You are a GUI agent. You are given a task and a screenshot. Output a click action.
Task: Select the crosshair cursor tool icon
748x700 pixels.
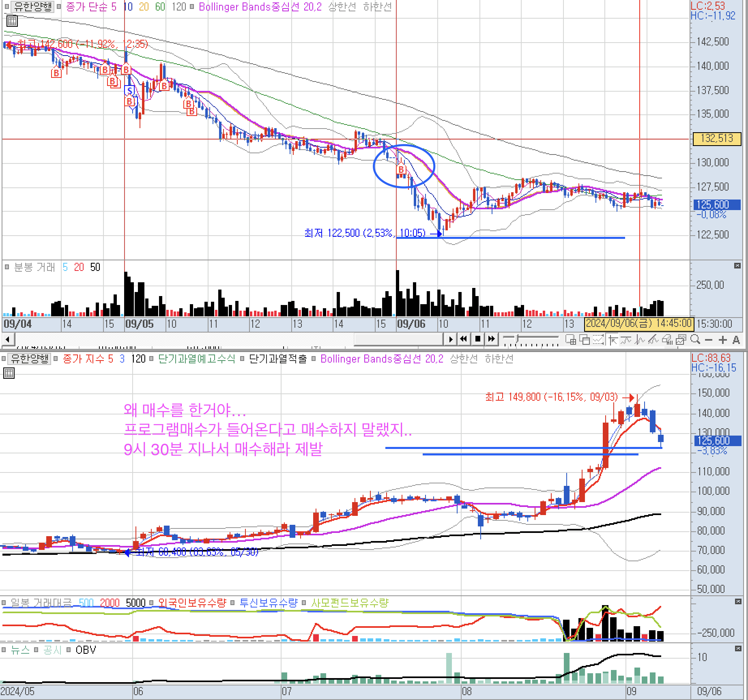tap(612, 339)
